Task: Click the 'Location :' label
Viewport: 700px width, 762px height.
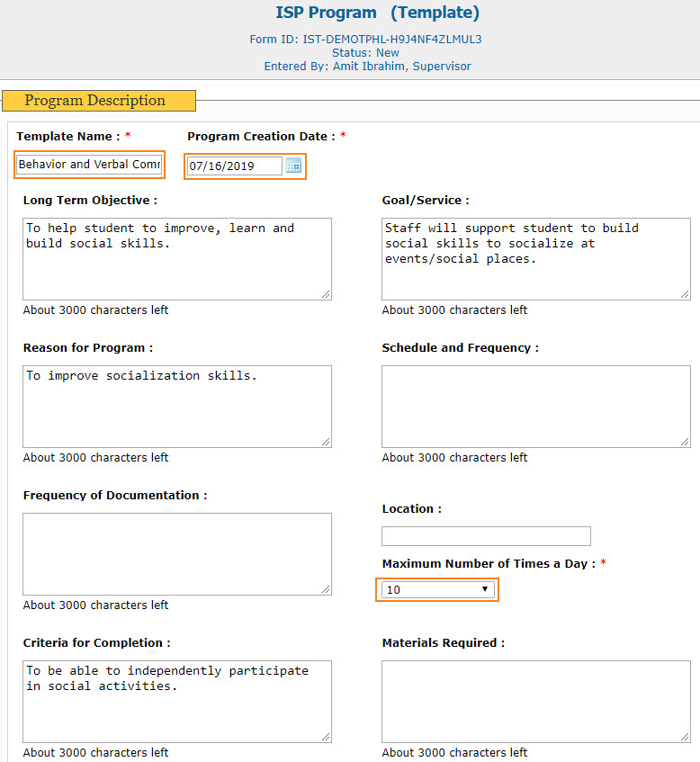Action: [412, 509]
